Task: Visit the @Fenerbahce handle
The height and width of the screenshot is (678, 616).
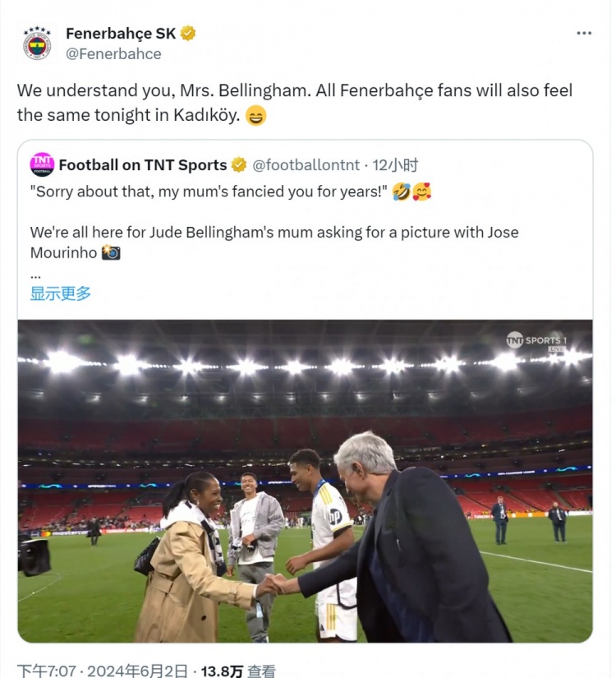Action: click(113, 54)
